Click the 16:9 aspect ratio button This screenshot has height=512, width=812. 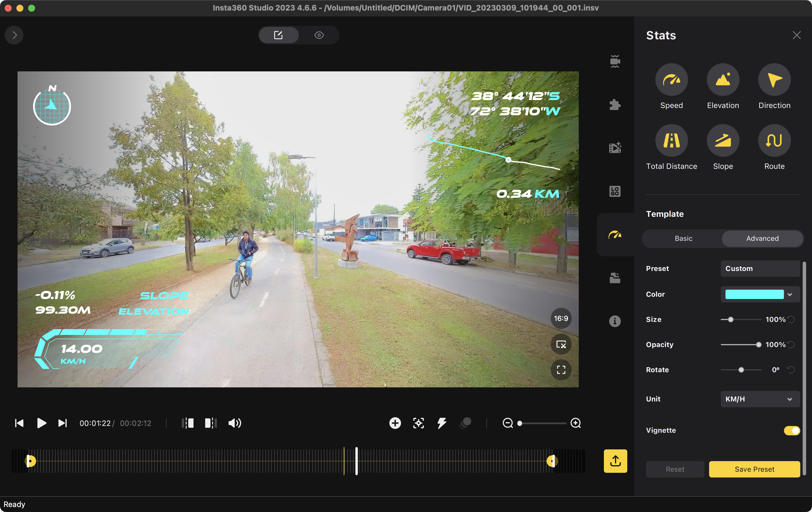(561, 318)
